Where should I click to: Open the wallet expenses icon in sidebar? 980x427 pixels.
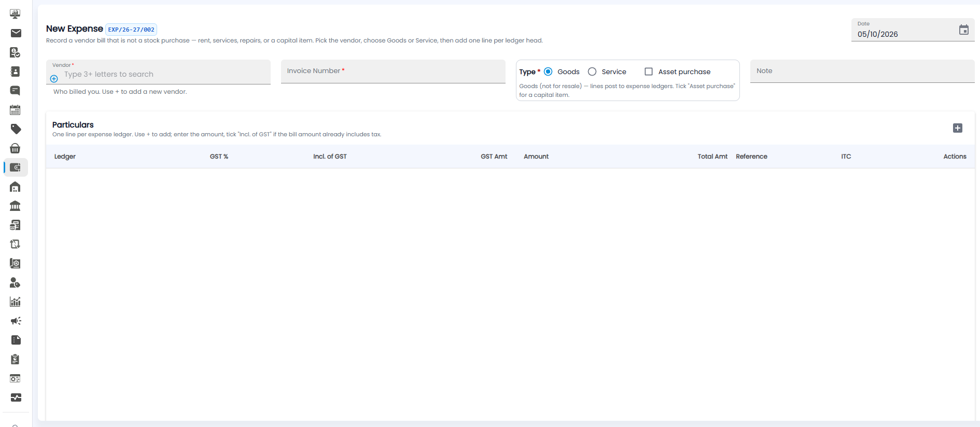click(x=16, y=167)
